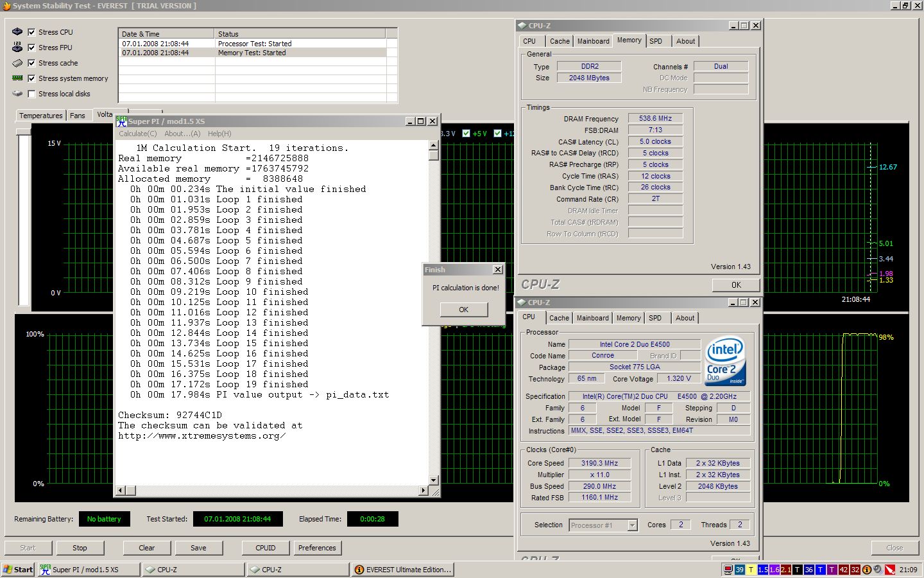Image resolution: width=924 pixels, height=578 pixels.
Task: Open CPUID from the EVEREST bottom bar
Action: [x=266, y=548]
